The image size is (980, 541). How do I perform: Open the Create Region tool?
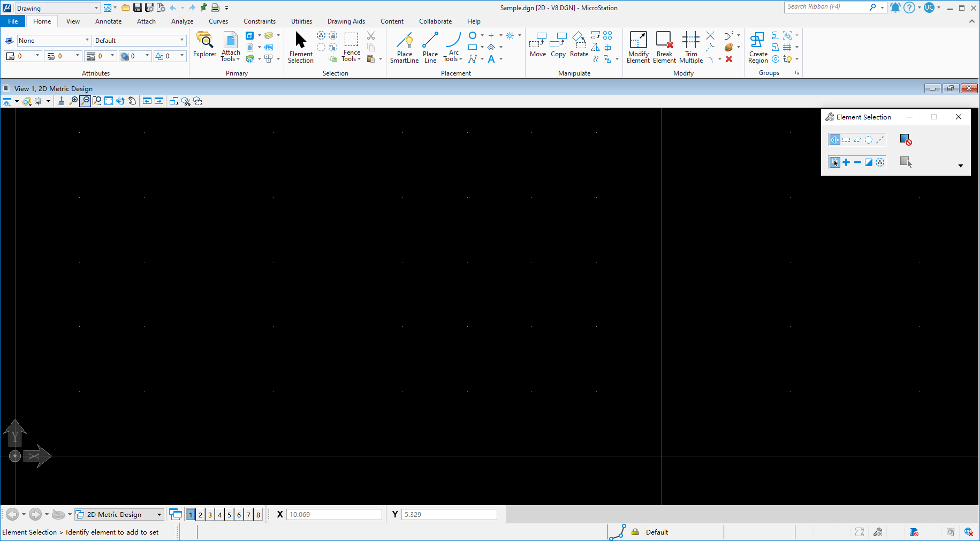tap(758, 47)
